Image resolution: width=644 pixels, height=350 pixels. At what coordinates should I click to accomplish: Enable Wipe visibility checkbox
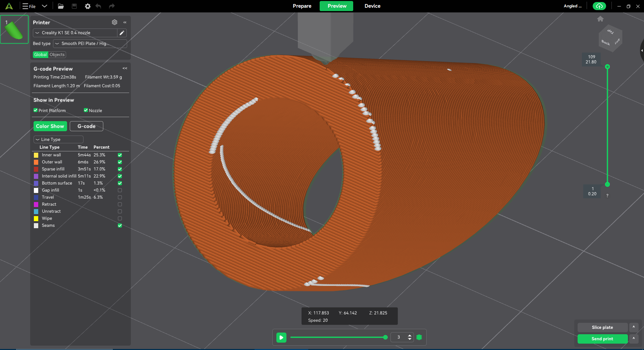[x=120, y=218]
